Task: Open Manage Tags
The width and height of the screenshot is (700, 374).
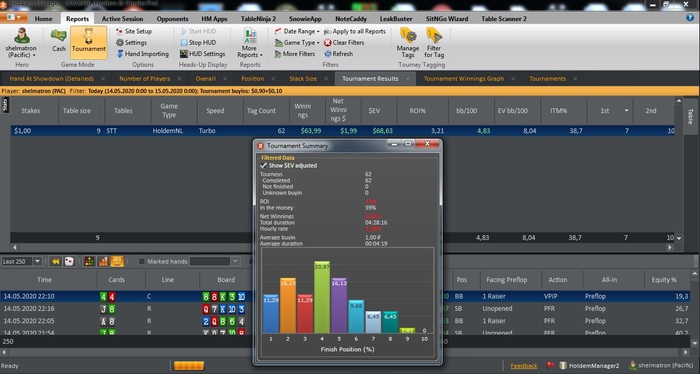Action: click(x=408, y=42)
